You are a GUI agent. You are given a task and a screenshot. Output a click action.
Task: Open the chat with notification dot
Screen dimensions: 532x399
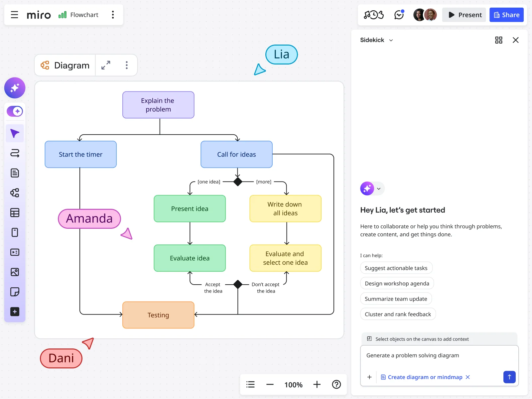399,15
